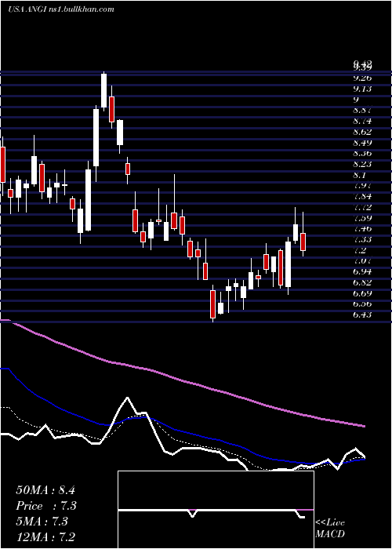Viewport: 392px width, 549px height.
Task: Click the 6.69 price axis label
Action: coord(362,293)
